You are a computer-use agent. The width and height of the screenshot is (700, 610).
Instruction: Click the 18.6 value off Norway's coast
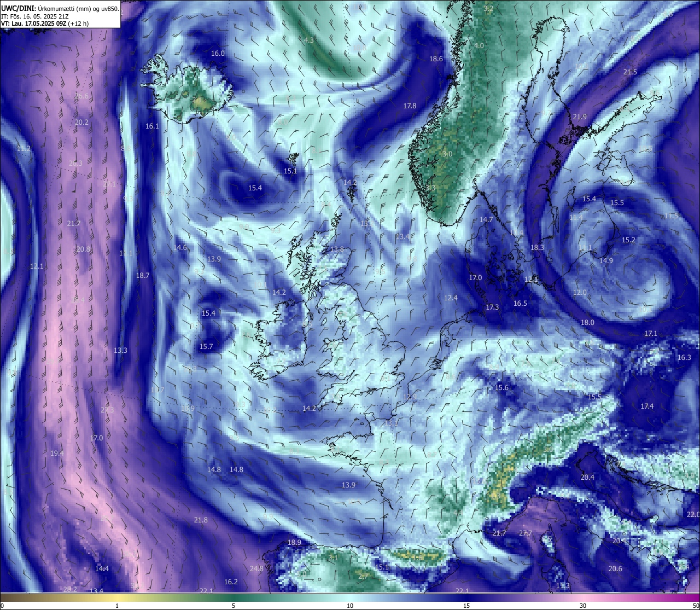point(436,59)
